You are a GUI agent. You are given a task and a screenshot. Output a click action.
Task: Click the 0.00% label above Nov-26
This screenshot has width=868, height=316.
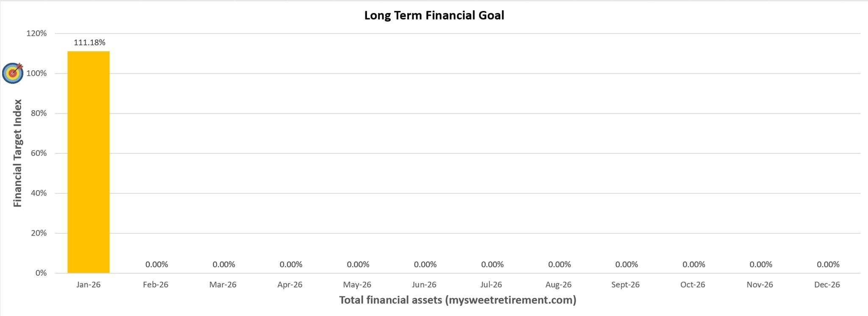tap(761, 264)
